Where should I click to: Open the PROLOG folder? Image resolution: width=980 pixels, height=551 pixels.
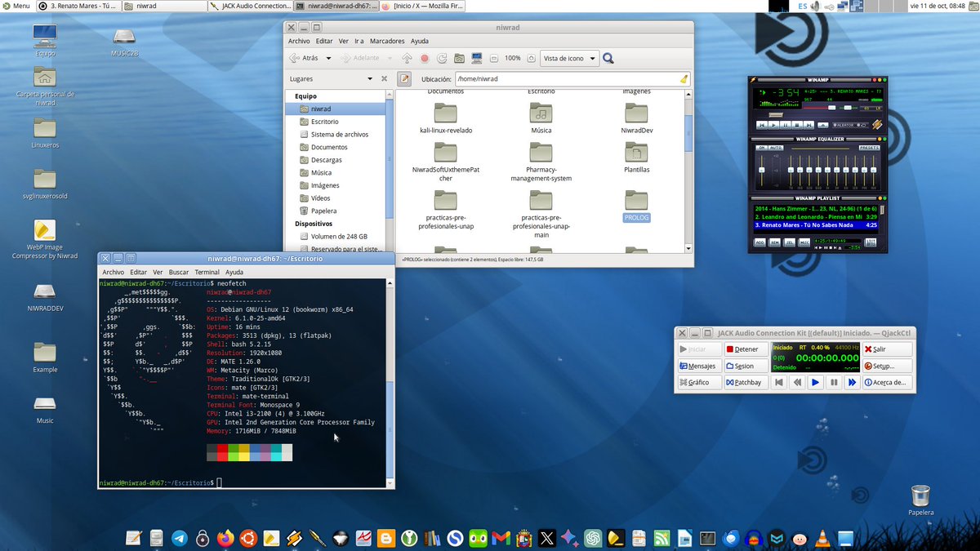coord(636,207)
